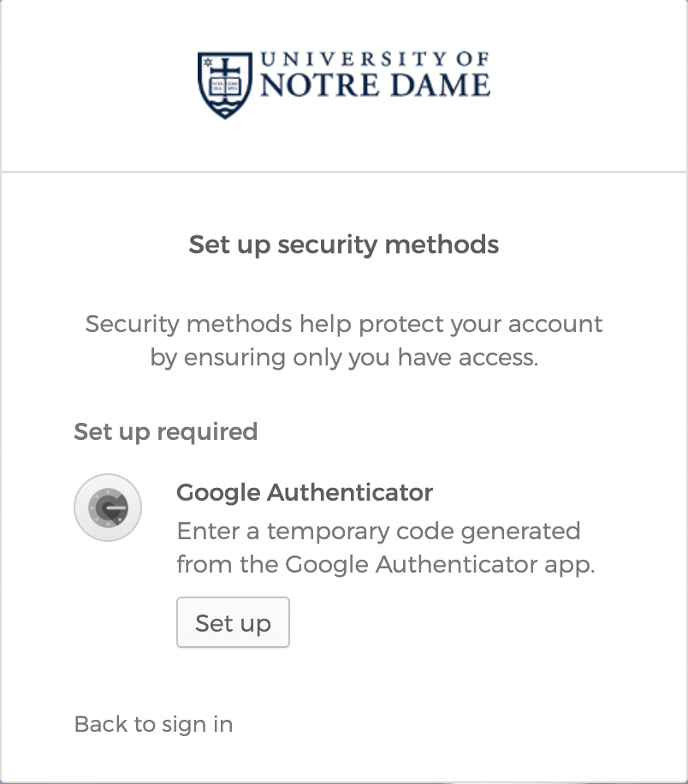Click "from the Google Authenticator app." line
The width and height of the screenshot is (688, 784).
click(385, 565)
